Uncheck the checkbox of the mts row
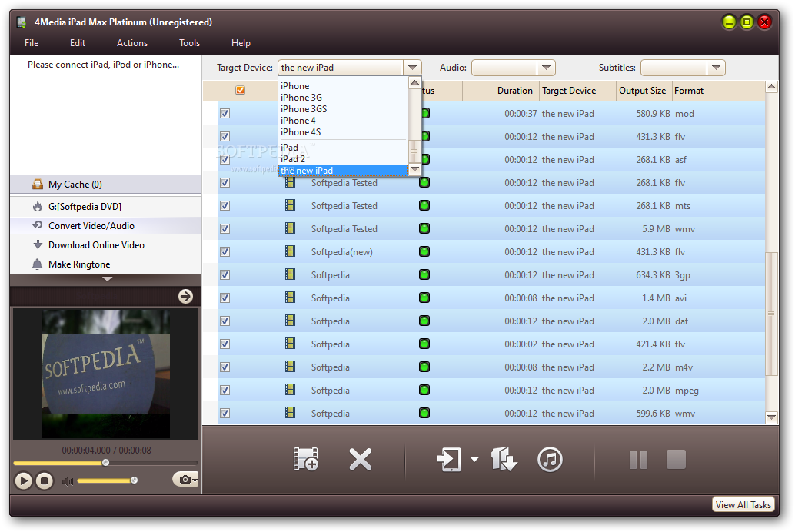Screen dimensions: 795x532 pyautogui.click(x=225, y=206)
